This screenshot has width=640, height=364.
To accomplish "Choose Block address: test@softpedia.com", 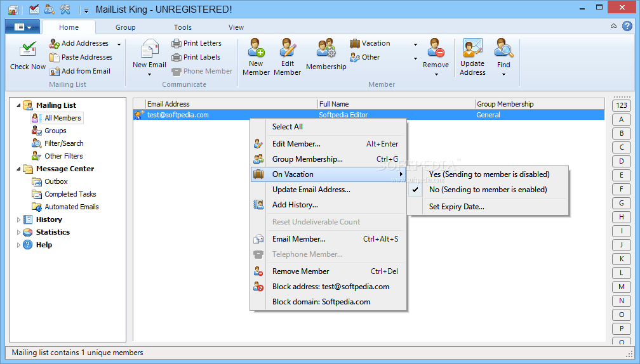I will tap(329, 287).
